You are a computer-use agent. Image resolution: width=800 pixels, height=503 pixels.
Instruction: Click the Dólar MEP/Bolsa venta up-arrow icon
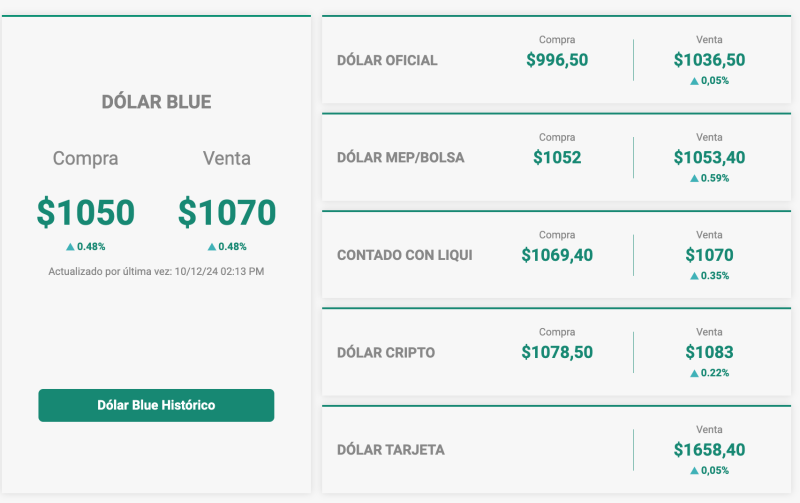pos(694,178)
